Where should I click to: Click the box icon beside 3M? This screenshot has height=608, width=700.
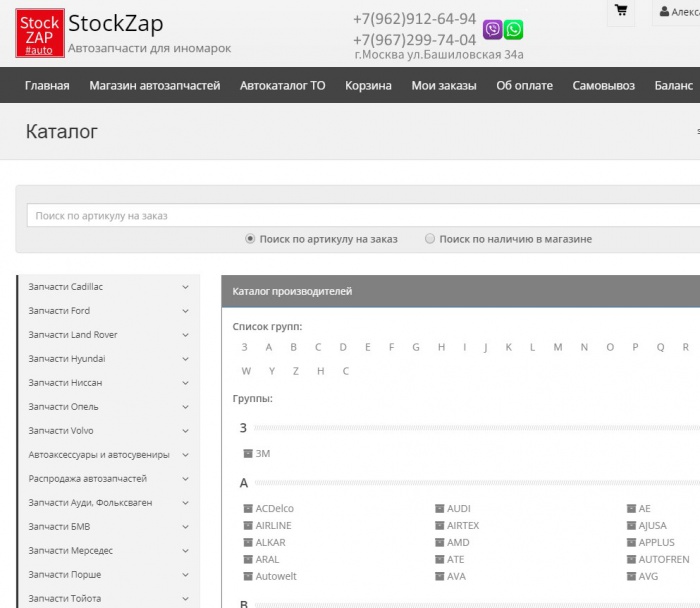[248, 454]
